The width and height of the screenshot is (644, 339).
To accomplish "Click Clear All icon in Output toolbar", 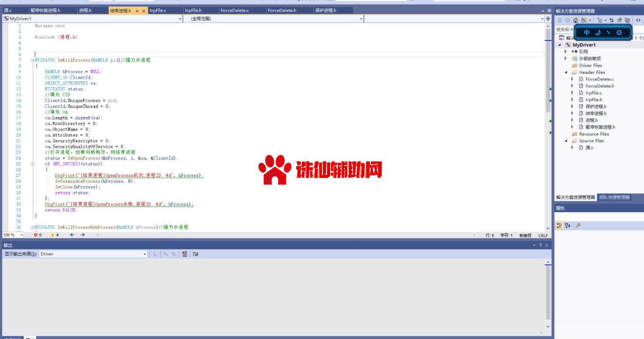I will (x=185, y=254).
